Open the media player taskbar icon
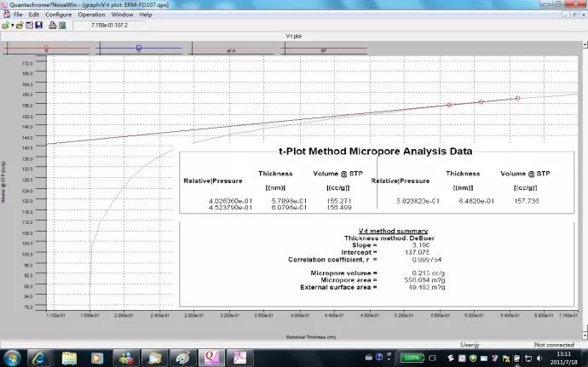Image resolution: width=588 pixels, height=367 pixels. coord(96,358)
